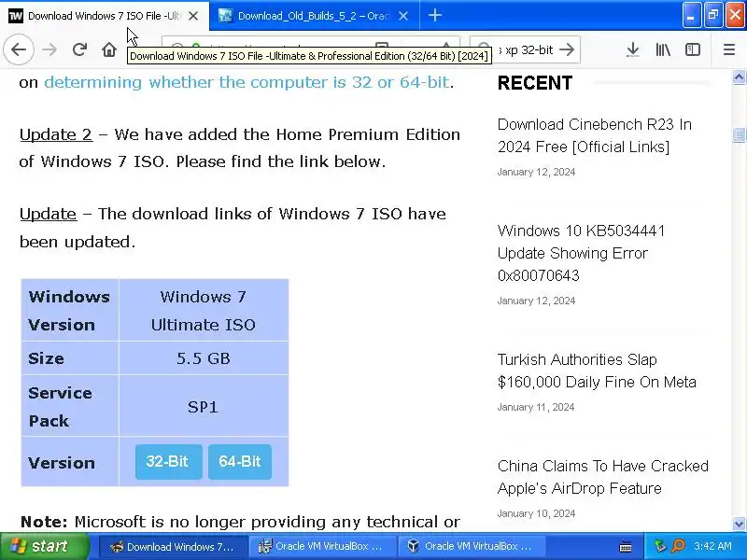This screenshot has width=747, height=560.
Task: Select the Download Windows 7 ISO File tab
Action: 105,16
